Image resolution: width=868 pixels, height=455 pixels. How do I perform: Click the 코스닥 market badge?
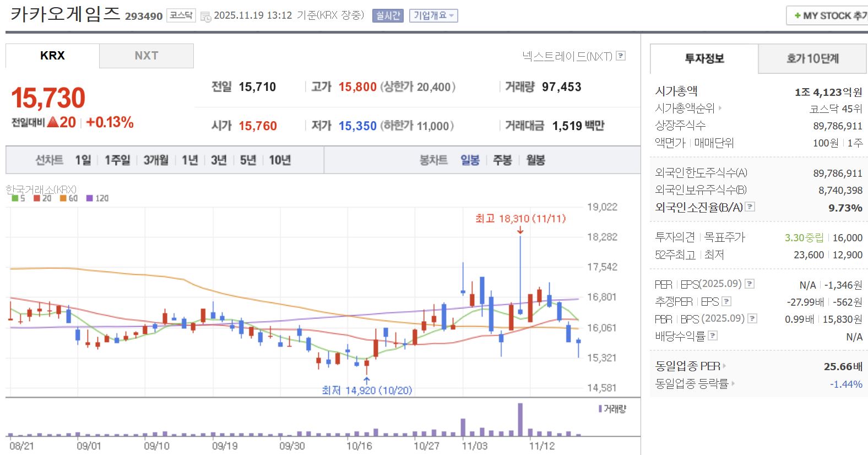pos(181,15)
